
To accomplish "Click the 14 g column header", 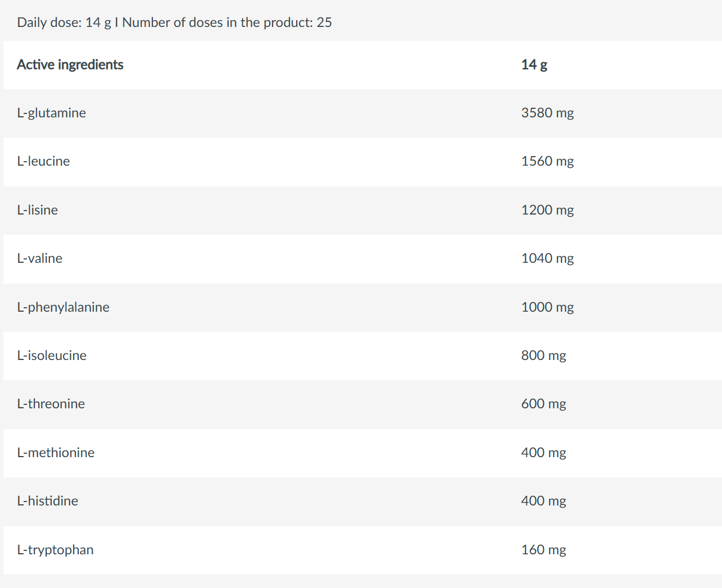I will (x=534, y=65).
